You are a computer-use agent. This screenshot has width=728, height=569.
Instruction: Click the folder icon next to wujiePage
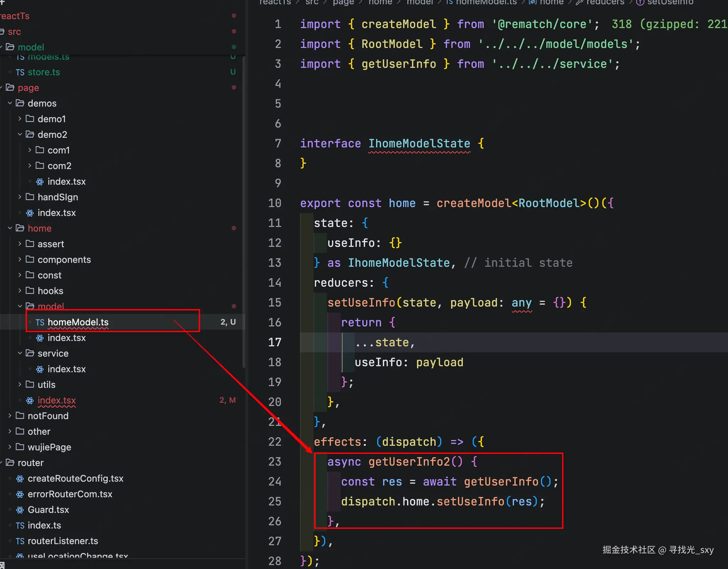20,447
